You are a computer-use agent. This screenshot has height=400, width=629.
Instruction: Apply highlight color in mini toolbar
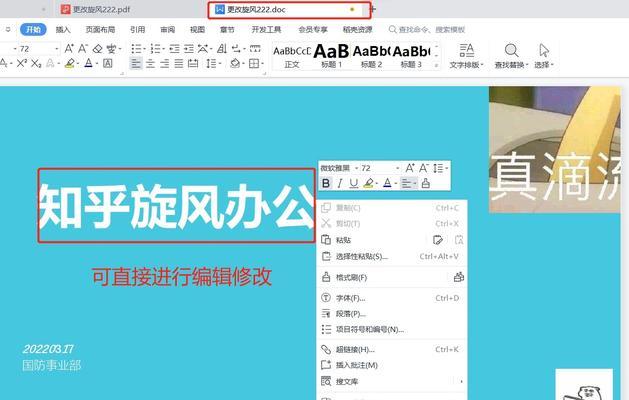[x=368, y=183]
